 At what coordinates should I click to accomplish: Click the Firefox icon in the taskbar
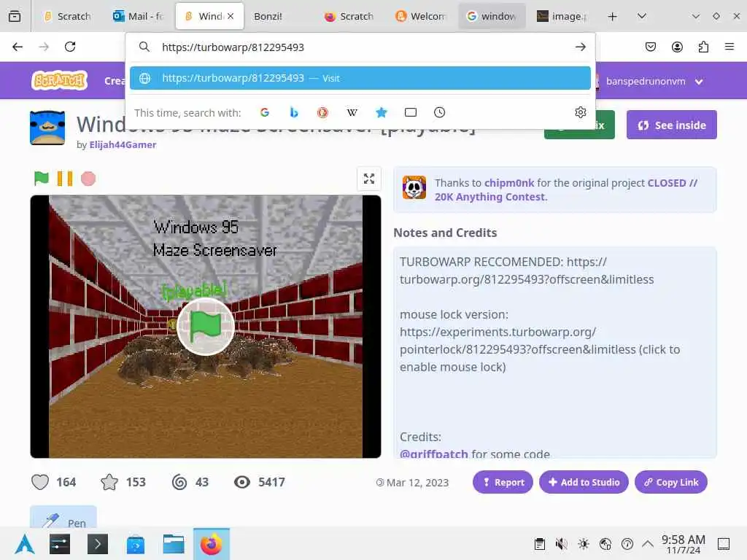pos(211,544)
